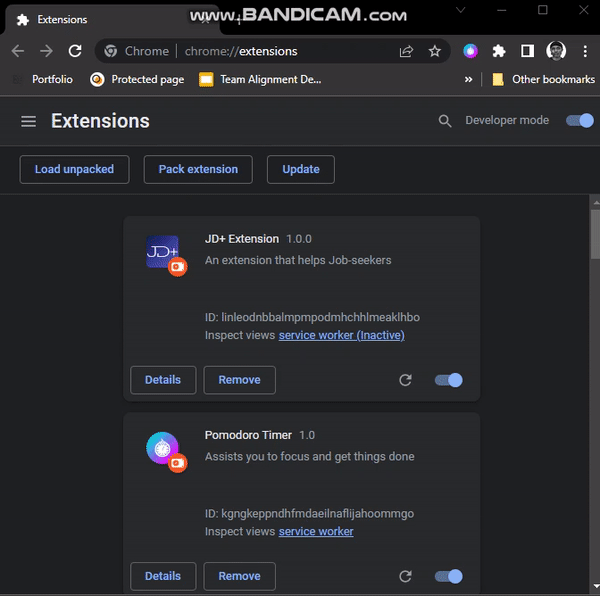Click the share page icon
The height and width of the screenshot is (596, 600).
pyautogui.click(x=406, y=51)
